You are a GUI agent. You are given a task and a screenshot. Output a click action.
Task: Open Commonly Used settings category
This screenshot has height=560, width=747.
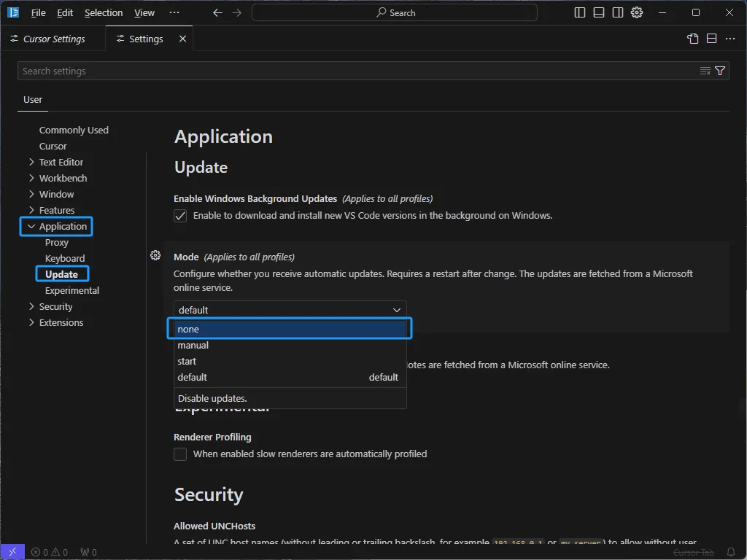pos(74,130)
